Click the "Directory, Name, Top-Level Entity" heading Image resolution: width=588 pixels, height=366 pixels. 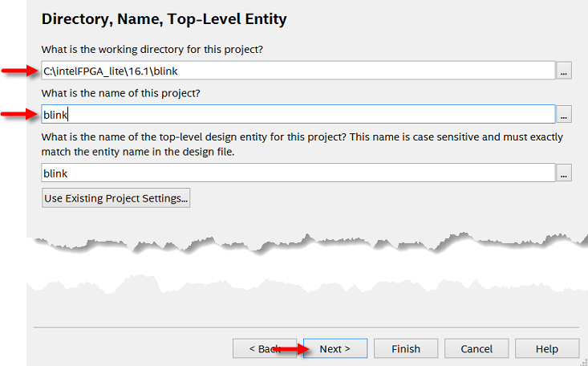(x=164, y=18)
